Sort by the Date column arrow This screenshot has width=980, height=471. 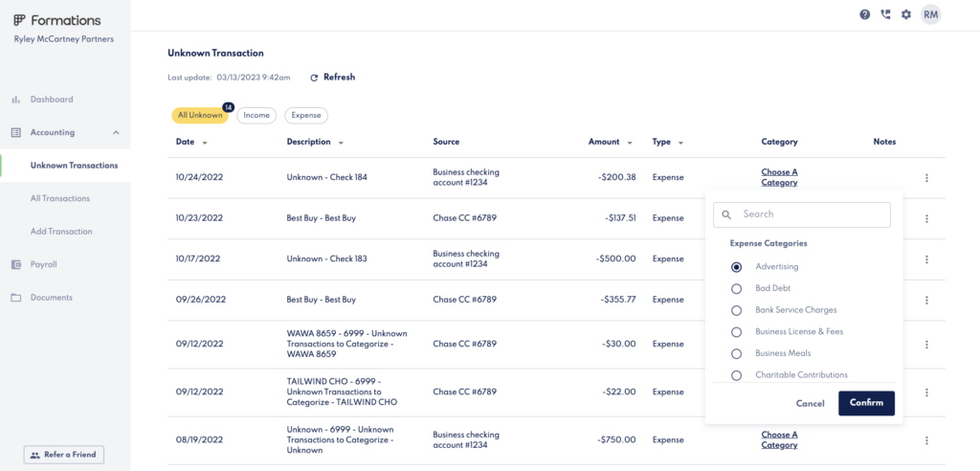(205, 143)
